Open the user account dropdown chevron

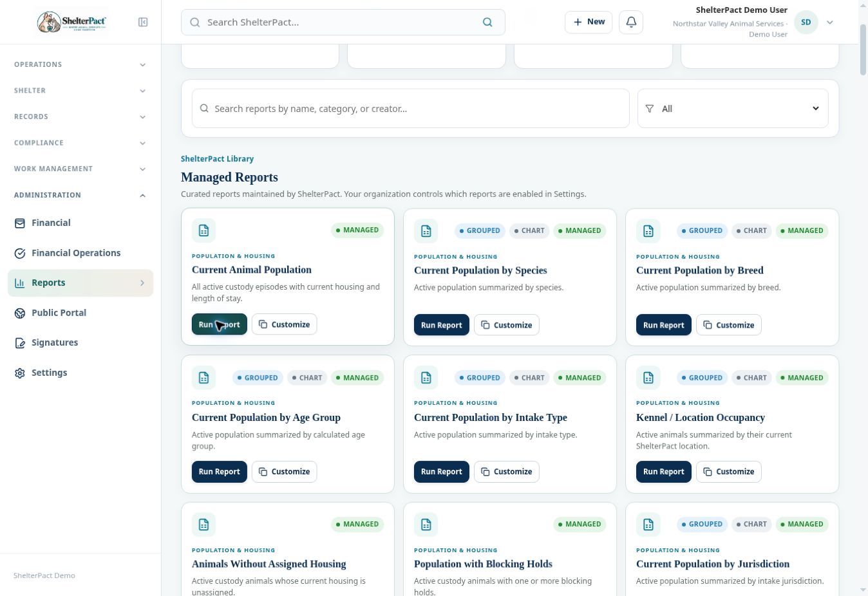click(830, 23)
